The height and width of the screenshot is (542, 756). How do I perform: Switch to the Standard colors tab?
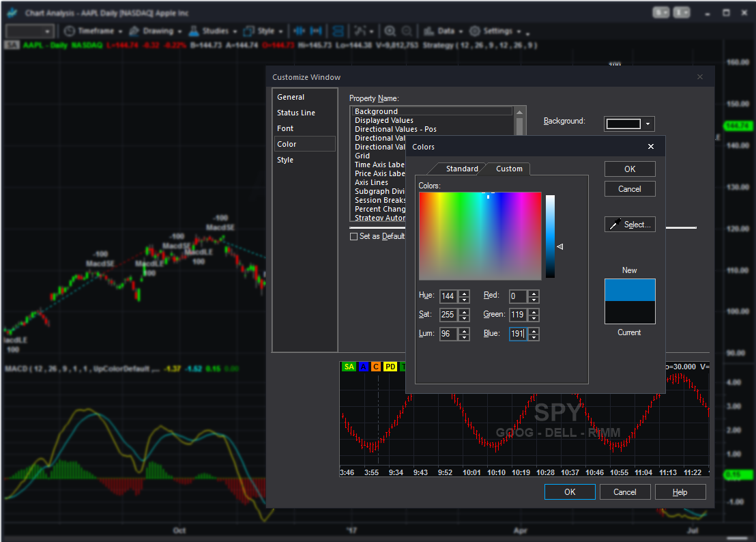(462, 169)
